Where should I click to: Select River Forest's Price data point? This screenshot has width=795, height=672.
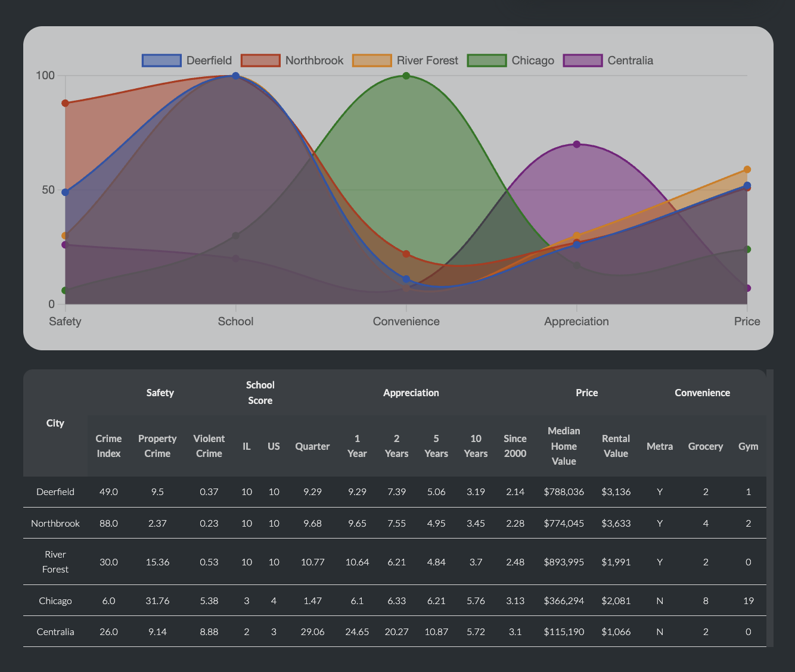747,169
